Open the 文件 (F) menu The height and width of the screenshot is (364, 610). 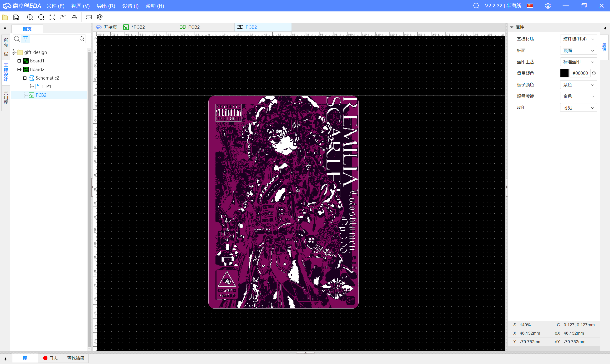(x=56, y=6)
